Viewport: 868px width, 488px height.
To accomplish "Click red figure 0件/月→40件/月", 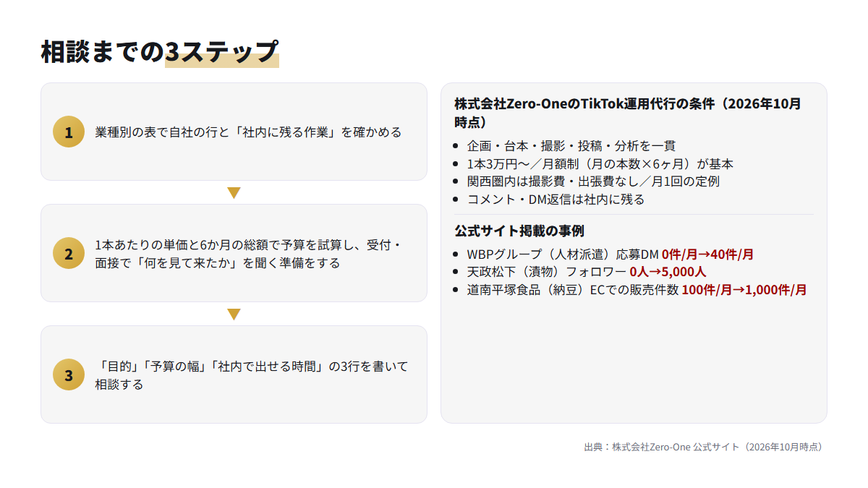I will (707, 254).
